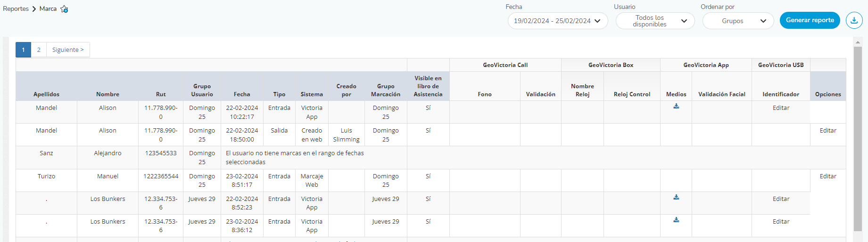This screenshot has height=242, width=868.
Task: Download media for Alison's 10:22:17 entry
Action: [x=676, y=106]
